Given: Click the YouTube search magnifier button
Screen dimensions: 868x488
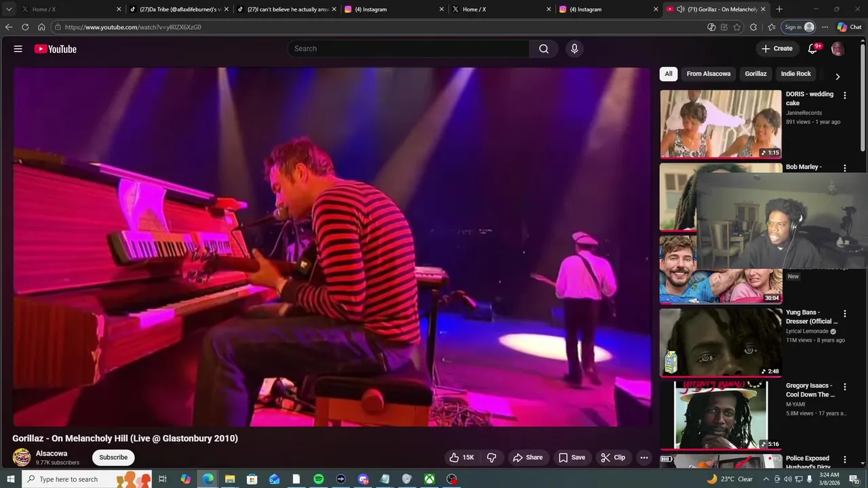Looking at the screenshot, I should tap(544, 49).
